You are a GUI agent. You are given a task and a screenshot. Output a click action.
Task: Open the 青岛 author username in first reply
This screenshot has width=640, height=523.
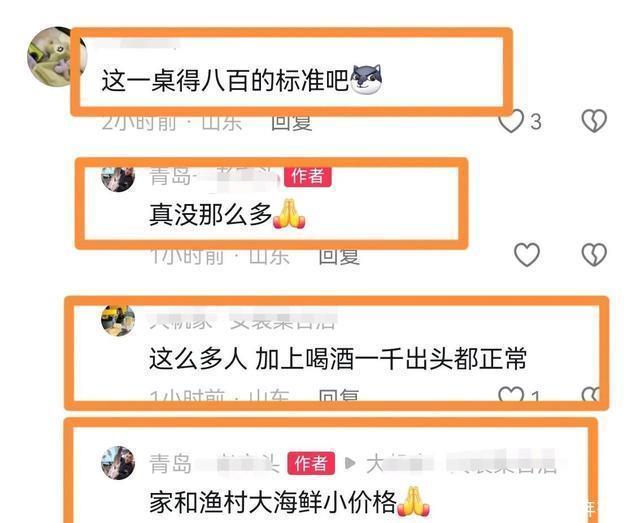[216, 177]
